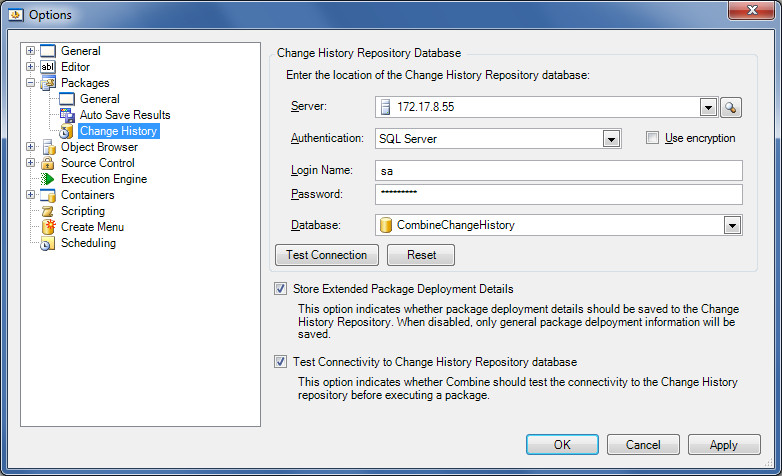Viewport: 782px width, 476px height.
Task: Uncheck Store Extended Package Deployment Details
Action: click(x=280, y=289)
